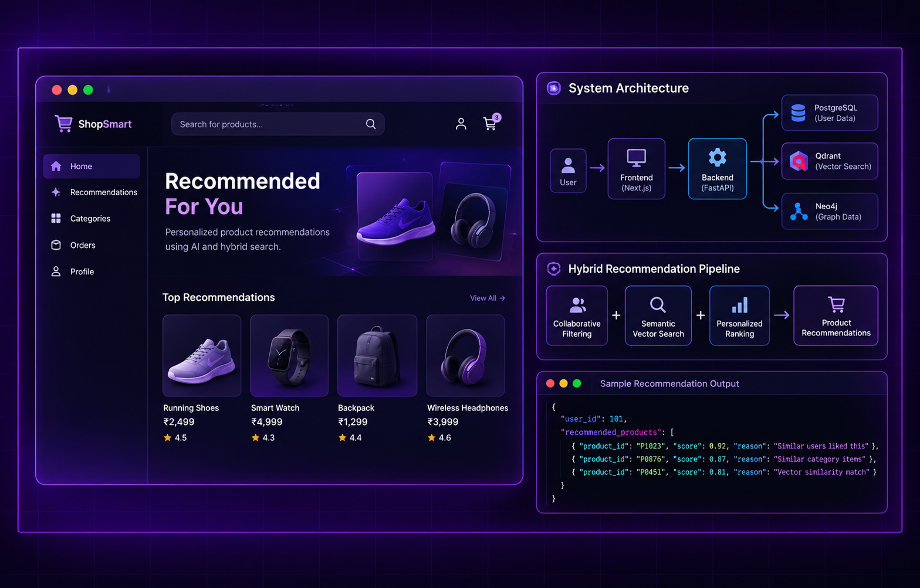Select the Semantic Vector Search block
The image size is (920, 588).
tap(658, 315)
